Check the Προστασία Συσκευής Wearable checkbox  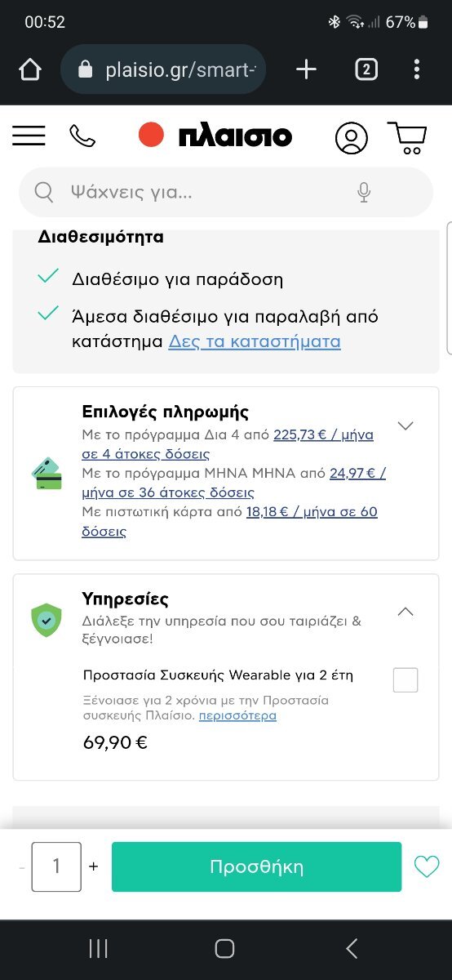(405, 679)
